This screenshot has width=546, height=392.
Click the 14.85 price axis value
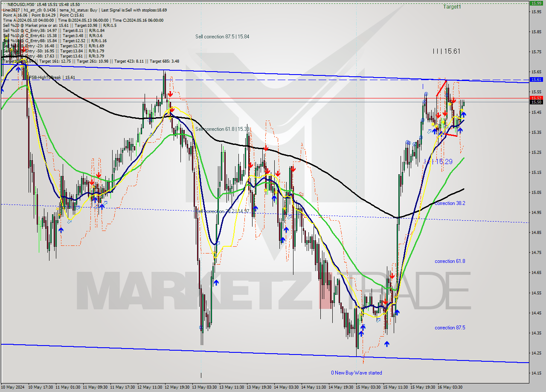pyautogui.click(x=536, y=233)
